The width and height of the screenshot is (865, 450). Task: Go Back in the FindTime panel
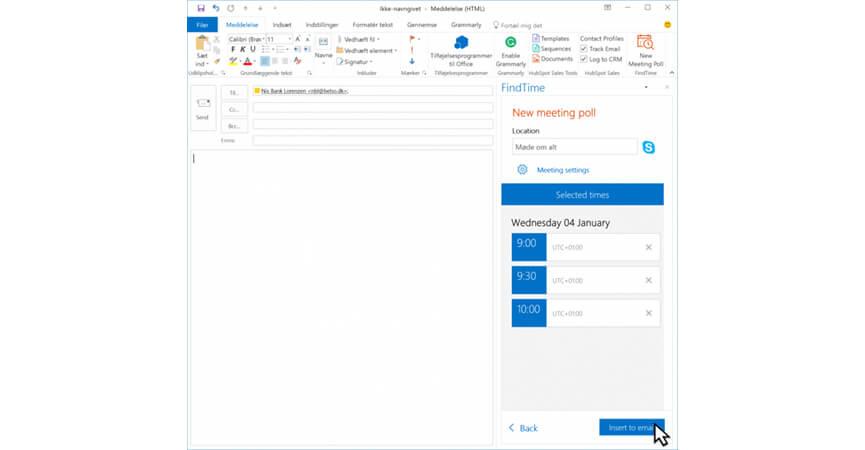(x=523, y=427)
